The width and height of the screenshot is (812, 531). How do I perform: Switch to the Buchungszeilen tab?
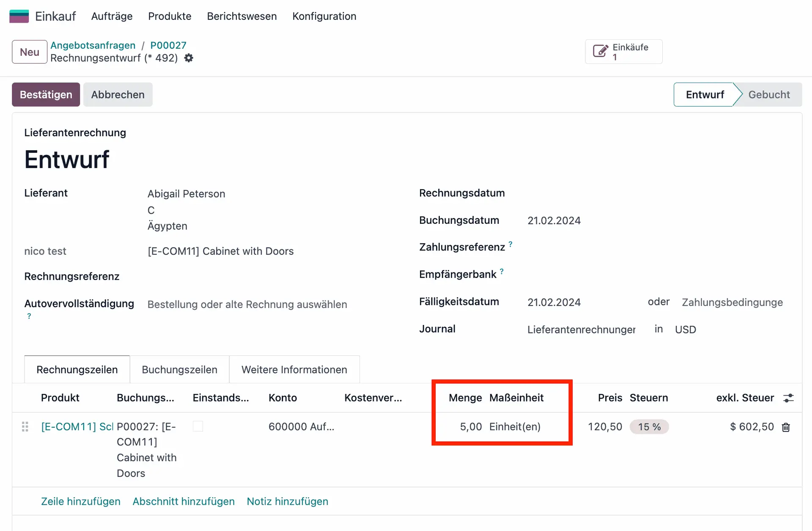point(179,369)
